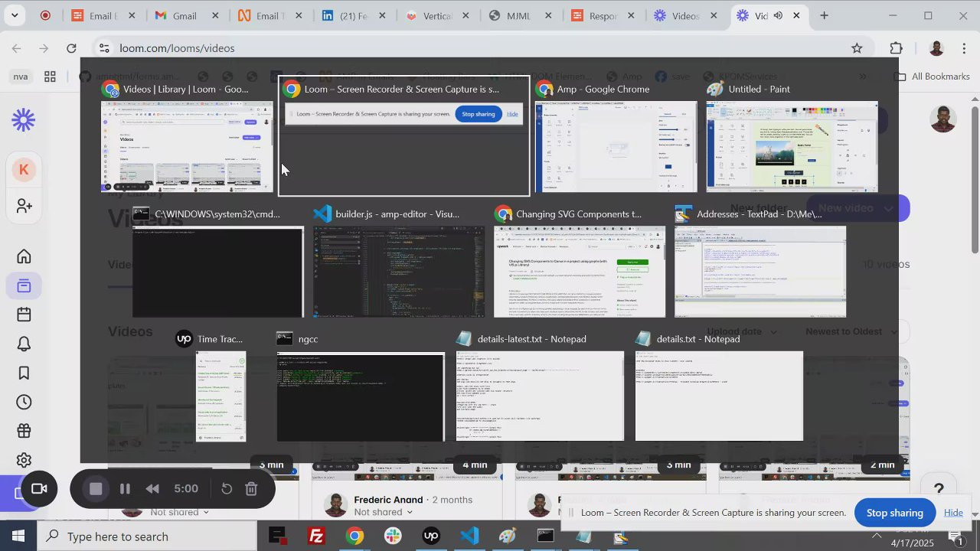Open All Bookmarks folder

coord(932,77)
